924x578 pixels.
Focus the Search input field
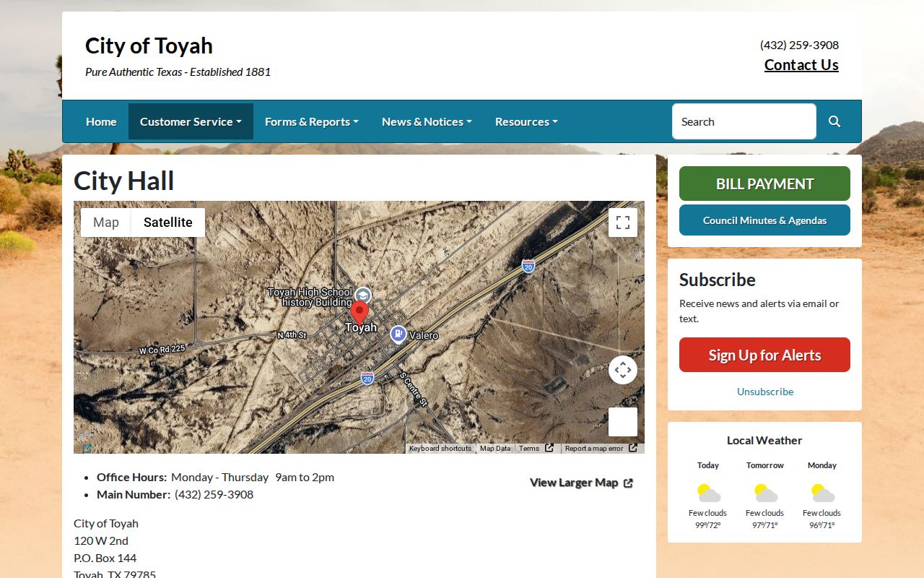744,121
